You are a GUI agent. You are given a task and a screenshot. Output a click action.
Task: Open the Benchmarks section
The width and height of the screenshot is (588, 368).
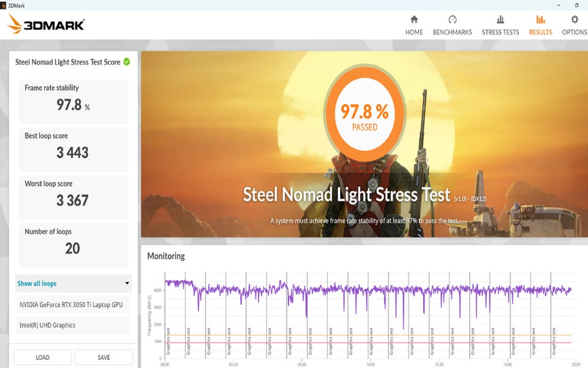[x=452, y=25]
